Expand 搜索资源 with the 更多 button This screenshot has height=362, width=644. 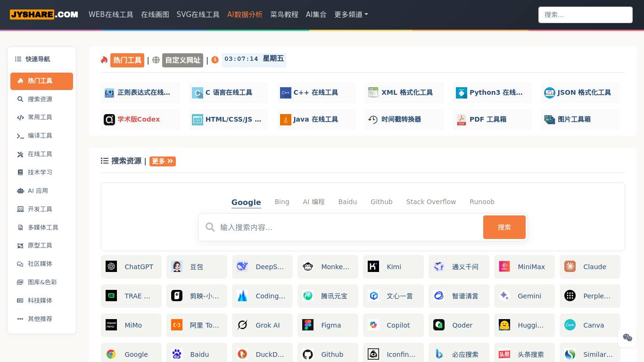(163, 161)
